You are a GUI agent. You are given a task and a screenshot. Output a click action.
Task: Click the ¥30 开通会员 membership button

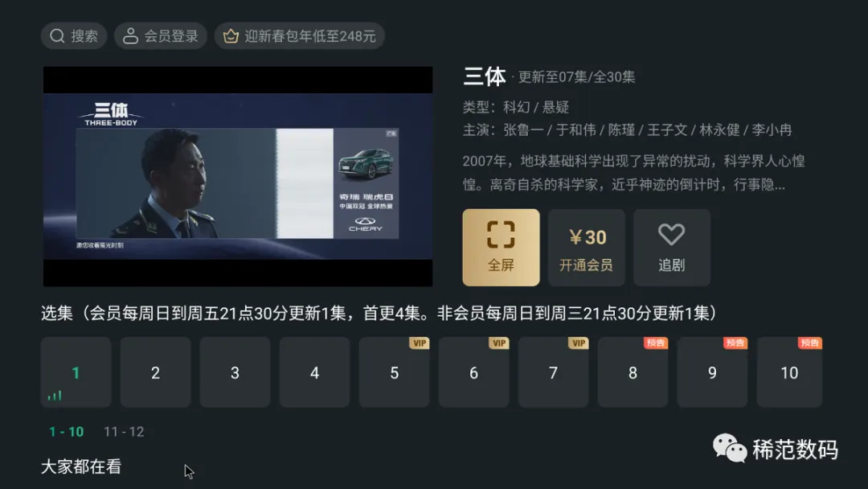(586, 248)
